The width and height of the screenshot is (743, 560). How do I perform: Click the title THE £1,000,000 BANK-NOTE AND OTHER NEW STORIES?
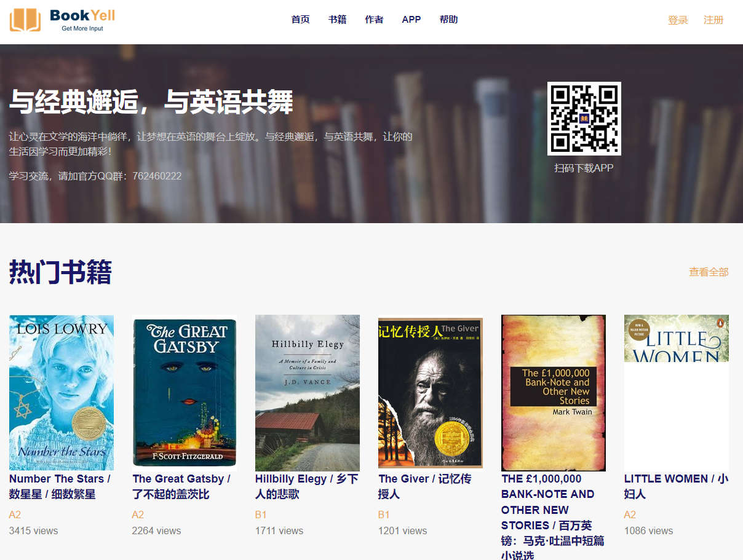pyautogui.click(x=553, y=516)
